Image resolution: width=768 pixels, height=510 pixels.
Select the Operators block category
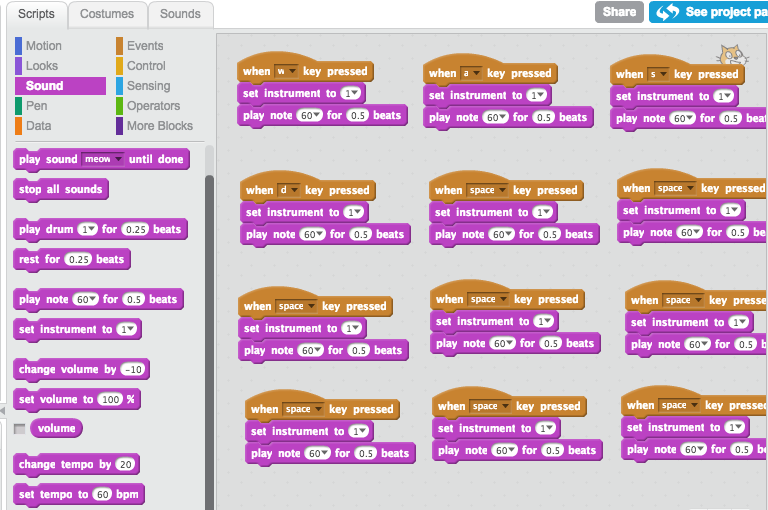153,106
